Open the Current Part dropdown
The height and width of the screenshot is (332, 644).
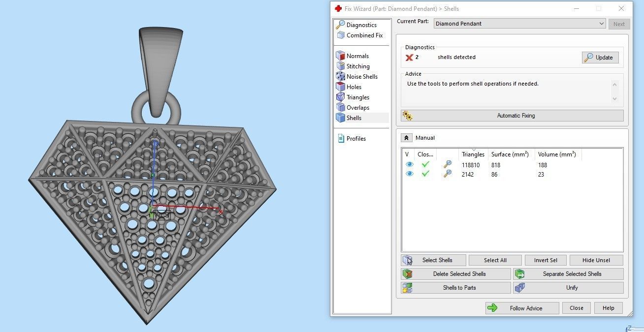point(519,24)
